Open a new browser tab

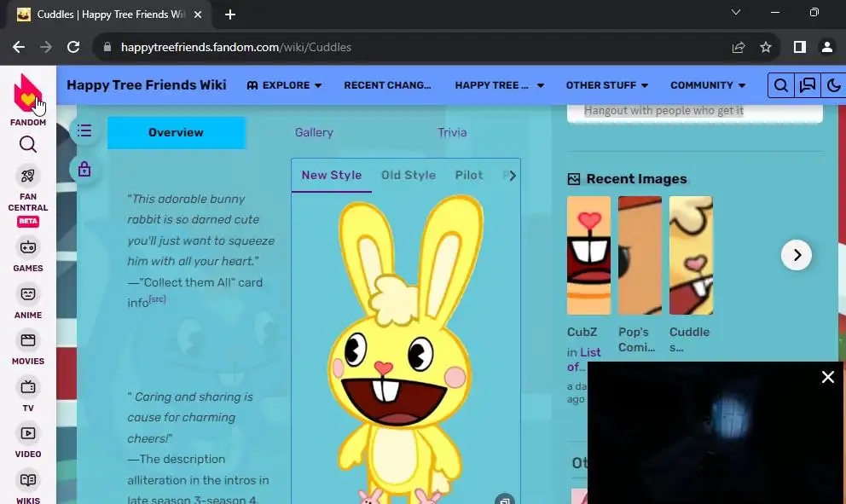click(230, 14)
